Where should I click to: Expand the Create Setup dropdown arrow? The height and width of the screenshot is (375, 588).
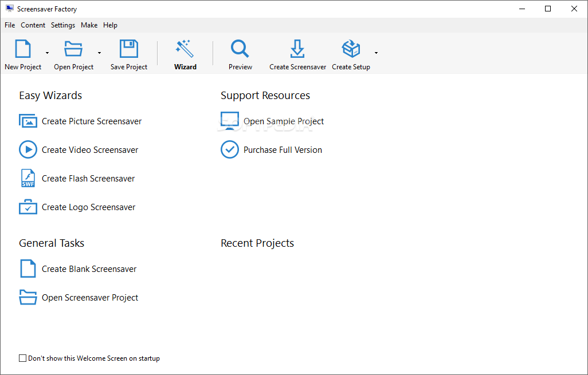point(376,53)
